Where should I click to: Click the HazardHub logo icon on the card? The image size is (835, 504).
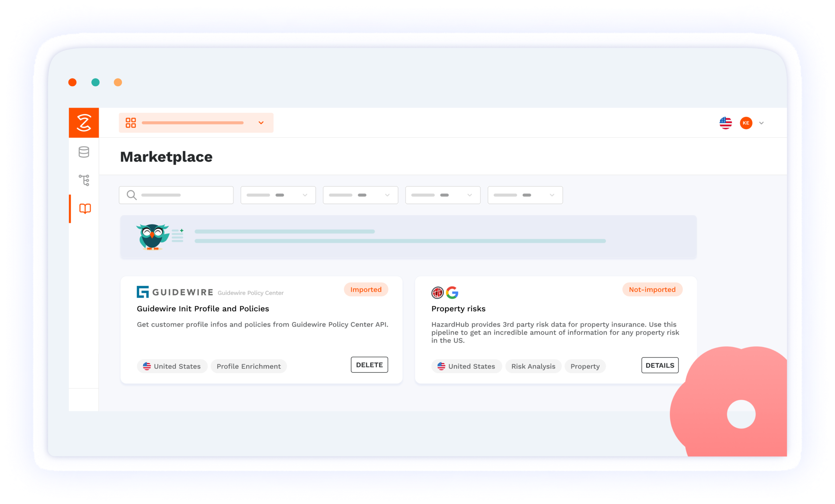pos(437,293)
